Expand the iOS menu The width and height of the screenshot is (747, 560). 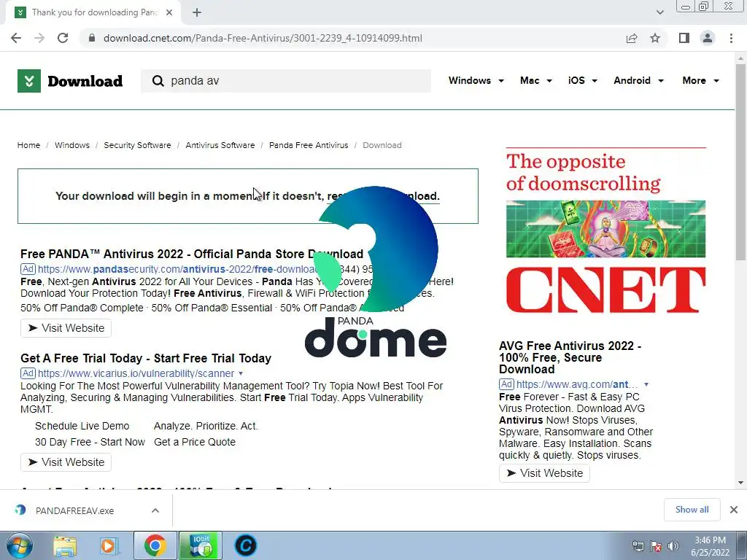pos(583,80)
